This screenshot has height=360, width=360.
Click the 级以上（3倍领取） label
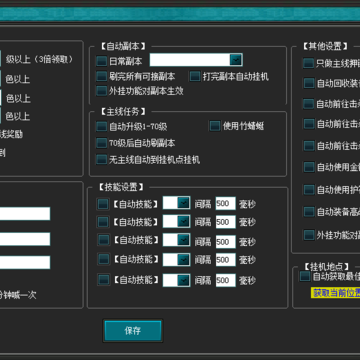pyautogui.click(x=39, y=60)
